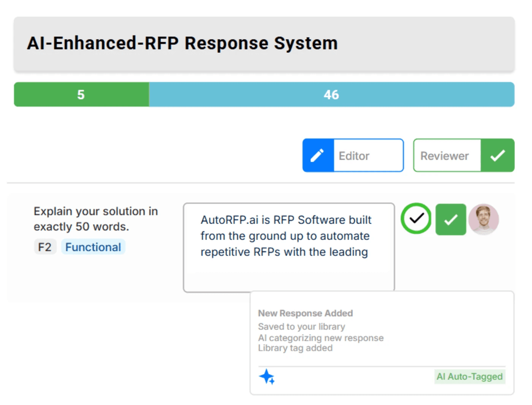Click the AI-Enhanced-RFP Response System title
The width and height of the screenshot is (532, 405).
point(182,43)
